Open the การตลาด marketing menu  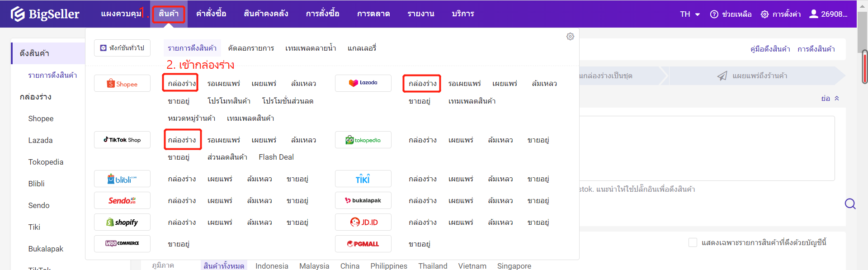pos(373,14)
